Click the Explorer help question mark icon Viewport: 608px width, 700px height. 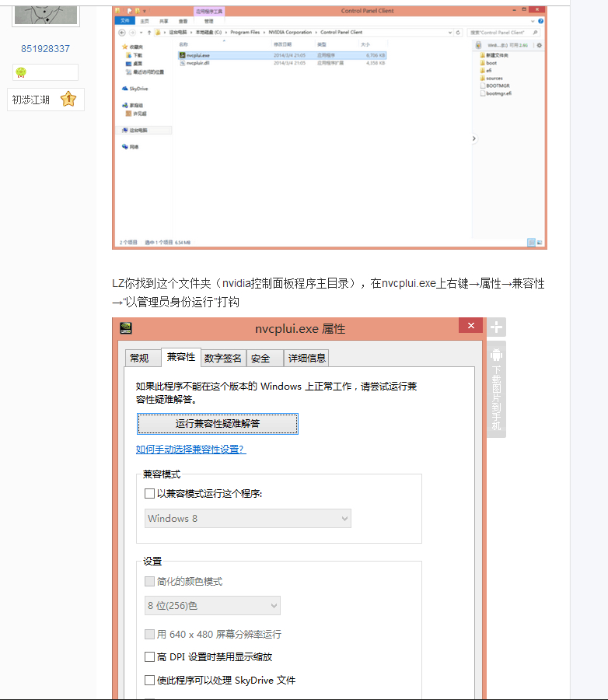pos(540,21)
